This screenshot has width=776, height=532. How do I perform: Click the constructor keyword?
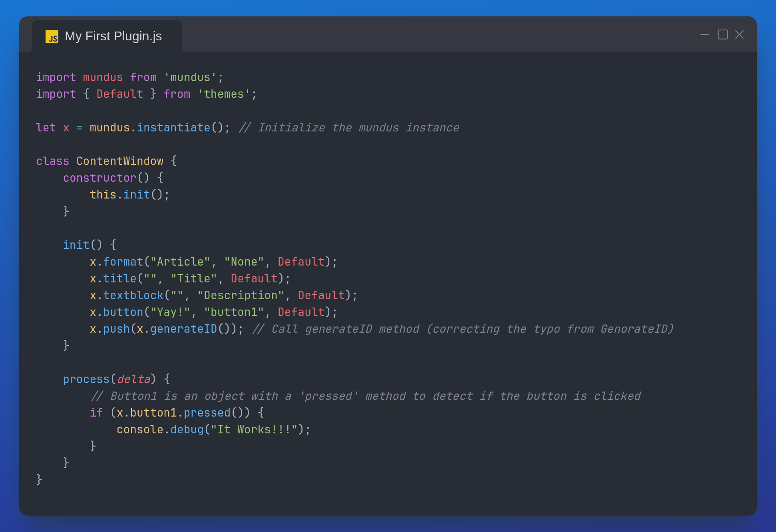tap(100, 178)
